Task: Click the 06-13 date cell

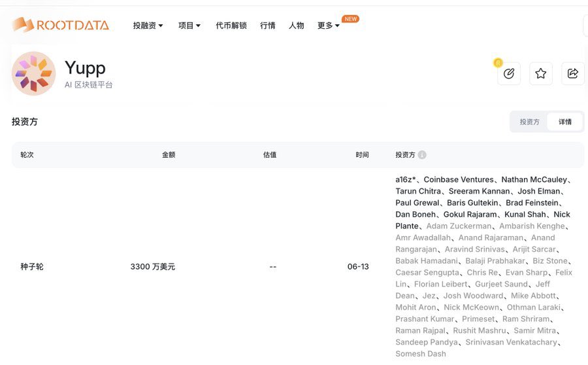Action: [x=358, y=267]
